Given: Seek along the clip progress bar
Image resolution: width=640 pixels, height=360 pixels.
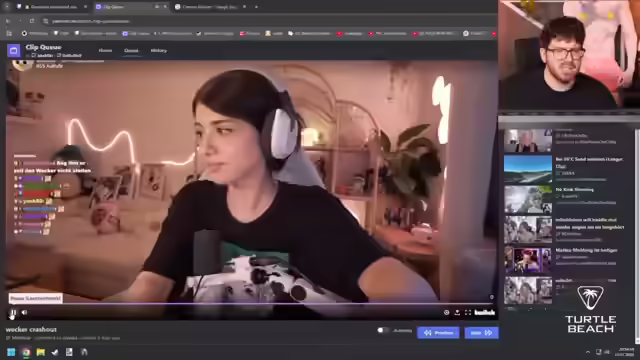Looking at the screenshot, I should point(251,304).
